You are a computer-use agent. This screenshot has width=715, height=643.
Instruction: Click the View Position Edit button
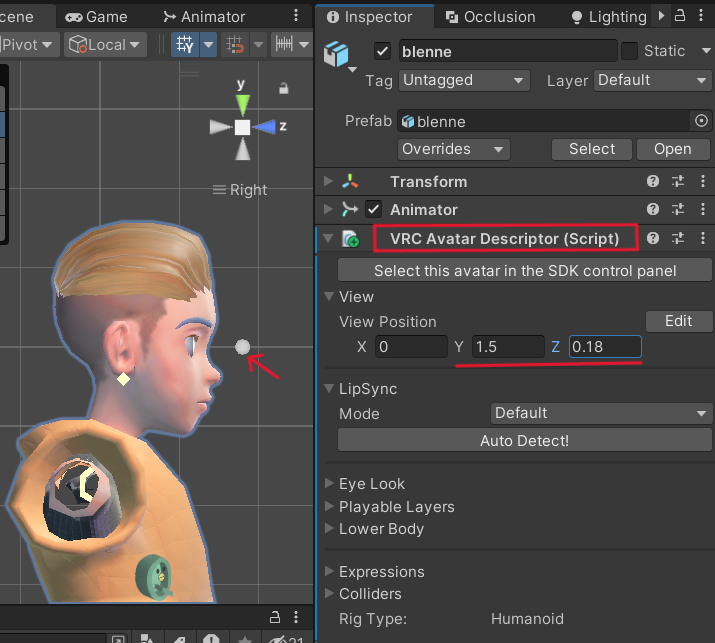[678, 321]
